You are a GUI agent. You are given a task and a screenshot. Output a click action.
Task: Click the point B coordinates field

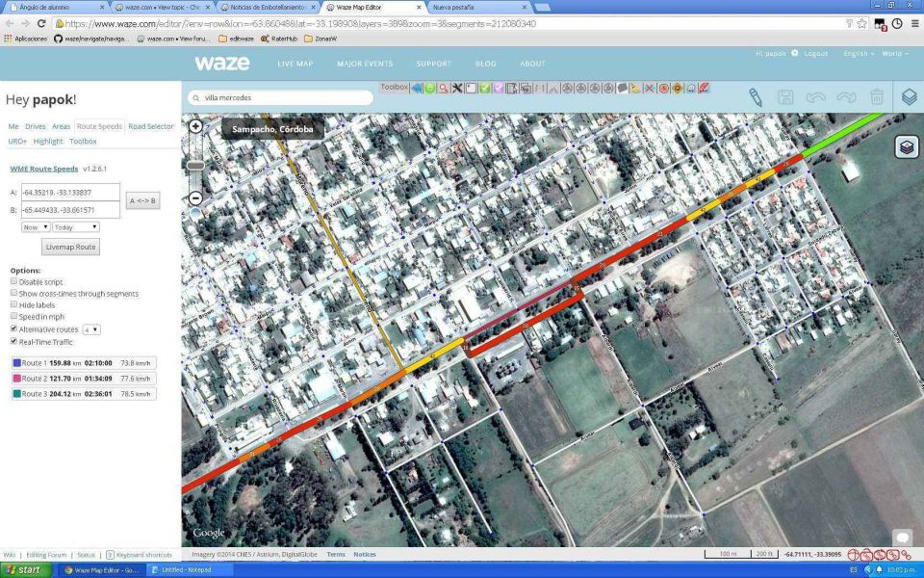70,210
